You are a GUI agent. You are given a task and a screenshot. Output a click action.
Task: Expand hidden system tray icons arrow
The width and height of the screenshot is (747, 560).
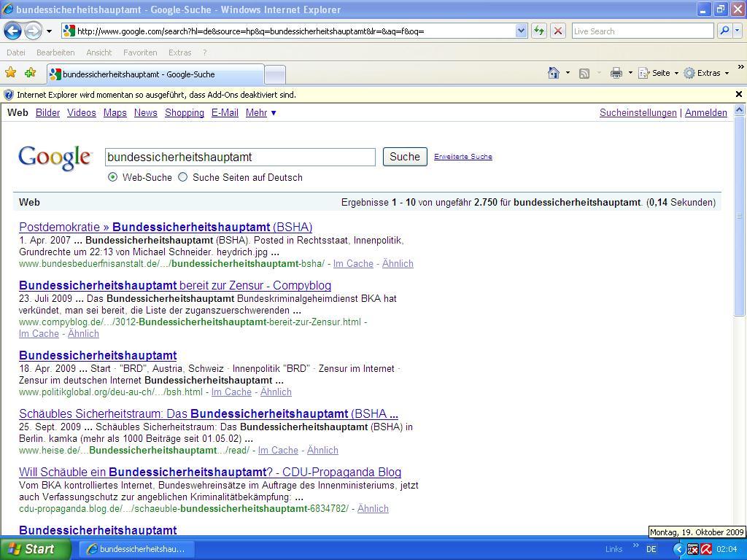pos(678,549)
